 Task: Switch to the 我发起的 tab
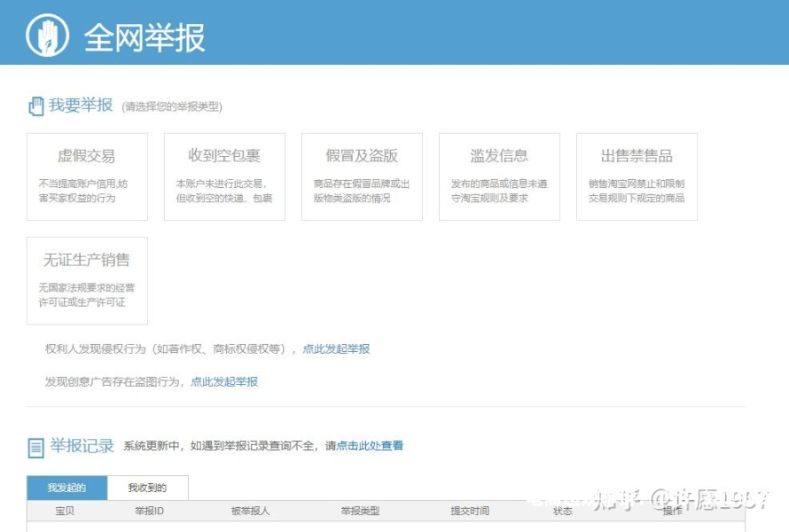coord(66,488)
